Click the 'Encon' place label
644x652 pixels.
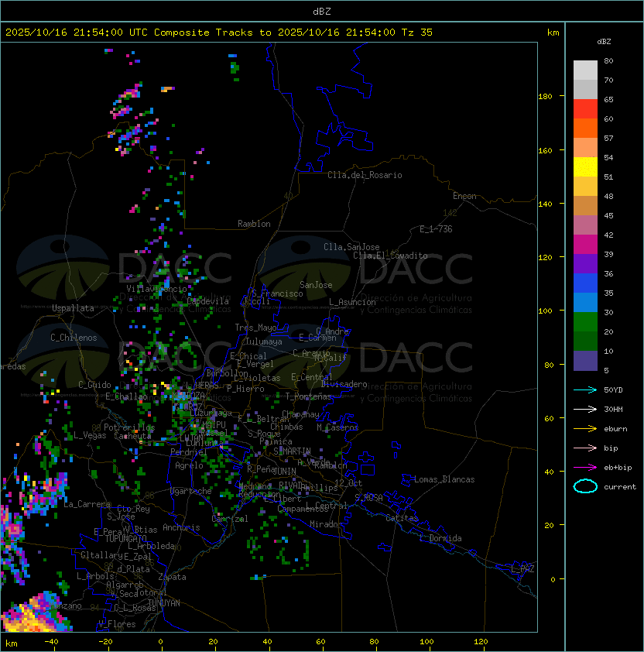(x=464, y=196)
